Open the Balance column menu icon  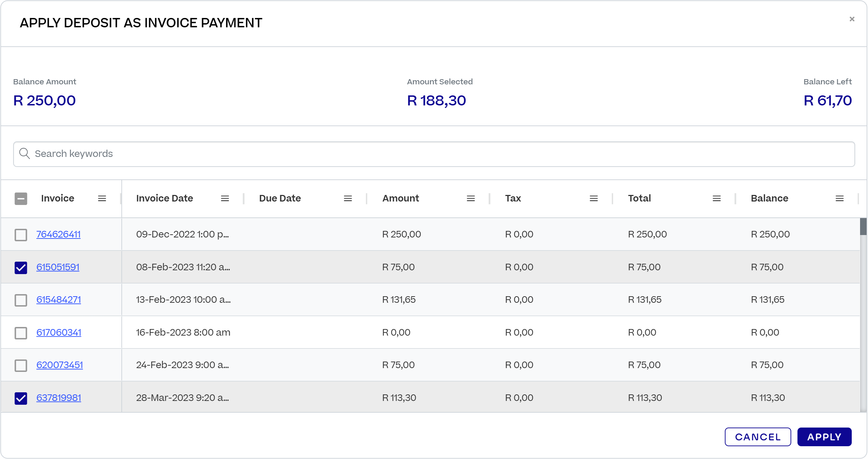pos(840,198)
